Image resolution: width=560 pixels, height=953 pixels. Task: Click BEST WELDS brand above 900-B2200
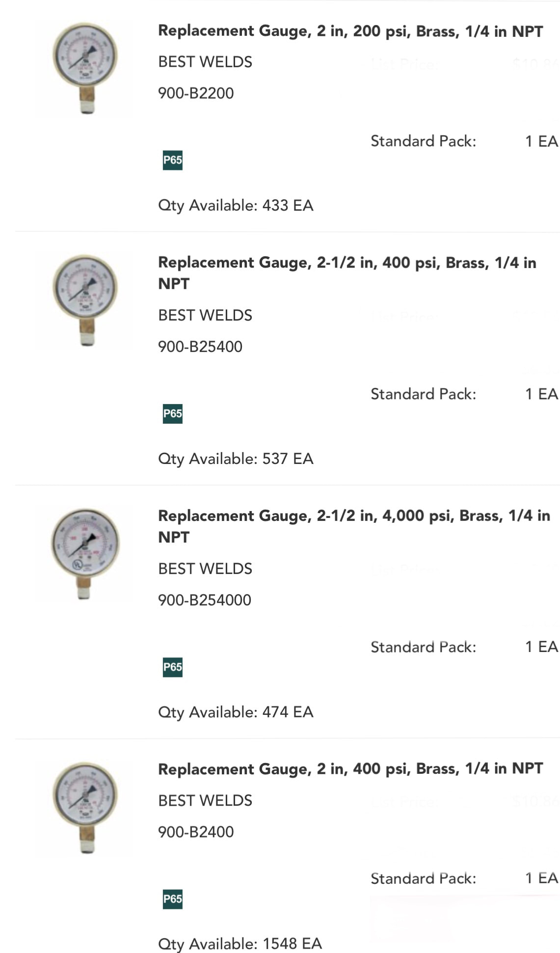pos(205,62)
